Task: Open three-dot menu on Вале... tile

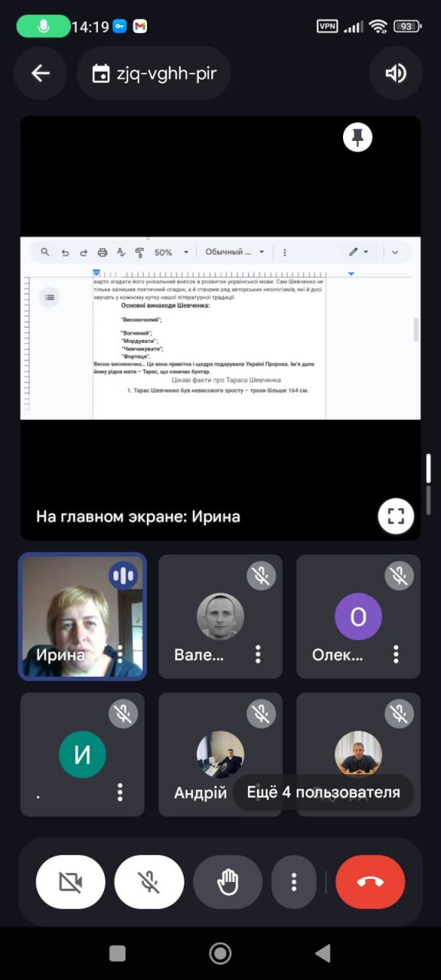Action: point(258,655)
